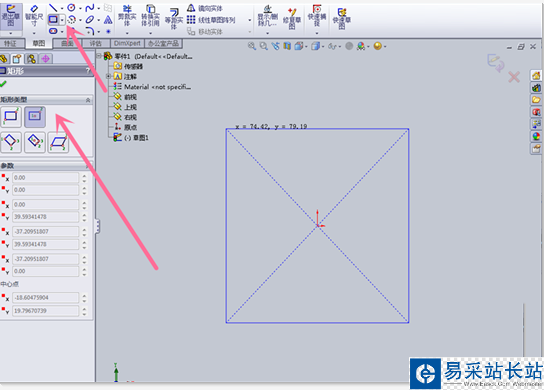Click the Design Library icon on right sidebar

pyautogui.click(x=536, y=88)
